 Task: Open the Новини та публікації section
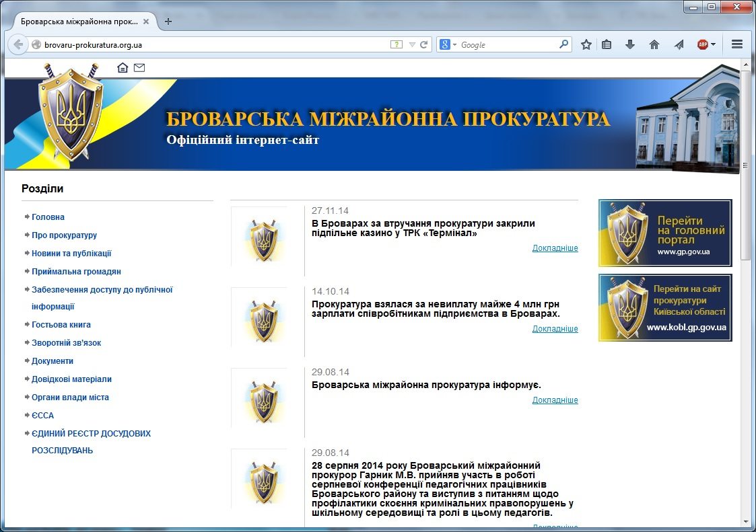tap(71, 254)
